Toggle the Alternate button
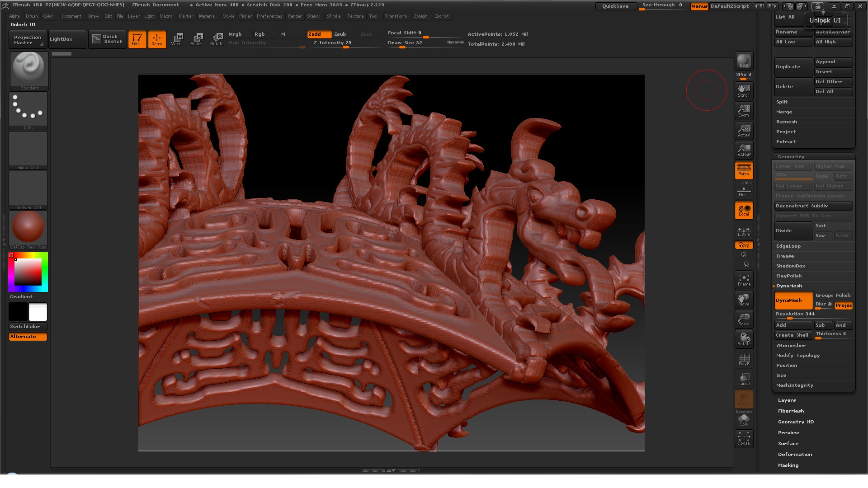 pyautogui.click(x=28, y=337)
